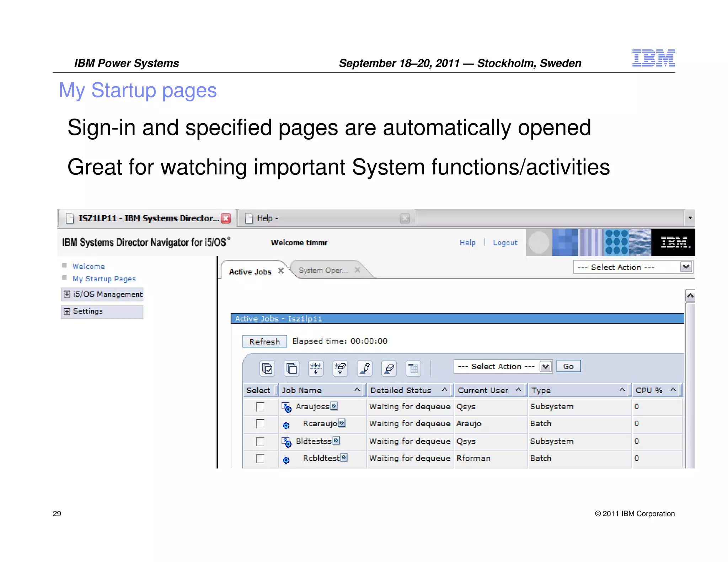This screenshot has width=728, height=562.
Task: Click the Araujoss job name
Action: (x=312, y=407)
